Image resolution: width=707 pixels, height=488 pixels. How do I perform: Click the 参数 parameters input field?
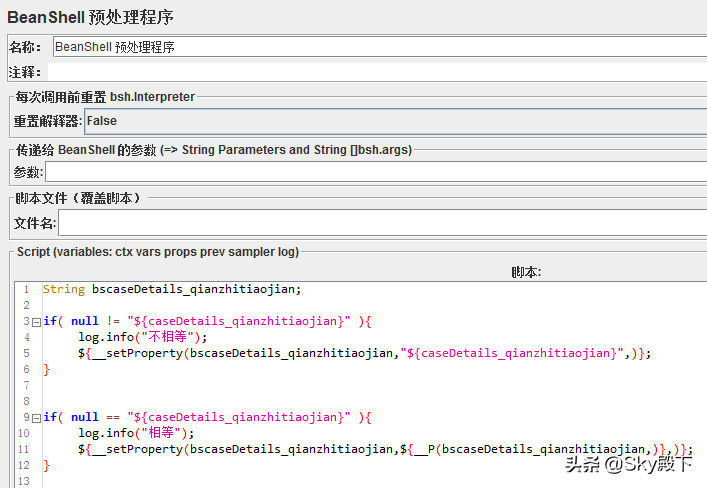coord(376,172)
